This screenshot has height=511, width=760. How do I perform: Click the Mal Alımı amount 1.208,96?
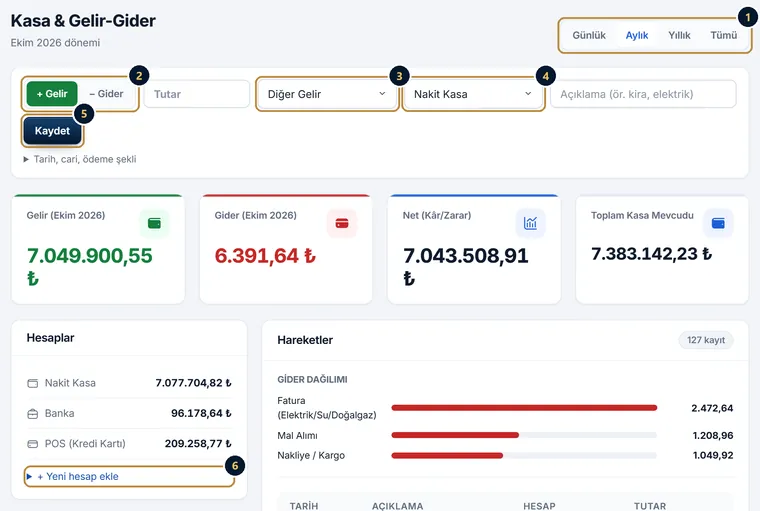[x=712, y=435]
